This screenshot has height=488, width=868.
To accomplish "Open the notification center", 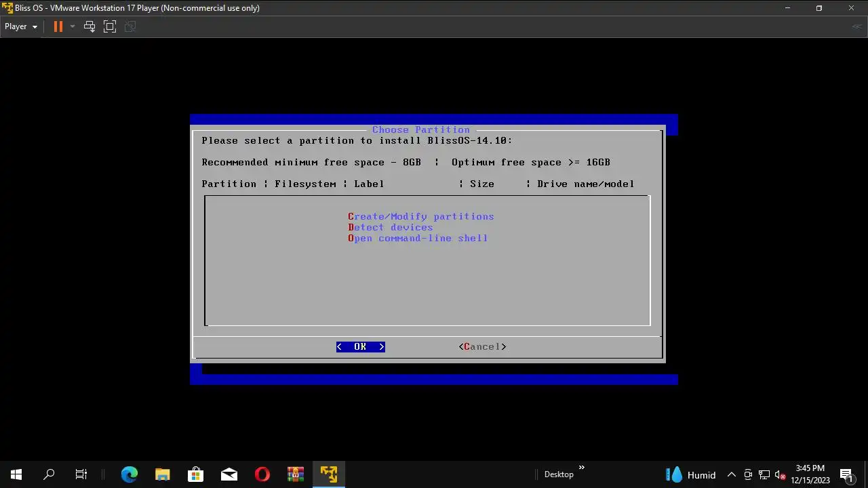I will (x=846, y=474).
